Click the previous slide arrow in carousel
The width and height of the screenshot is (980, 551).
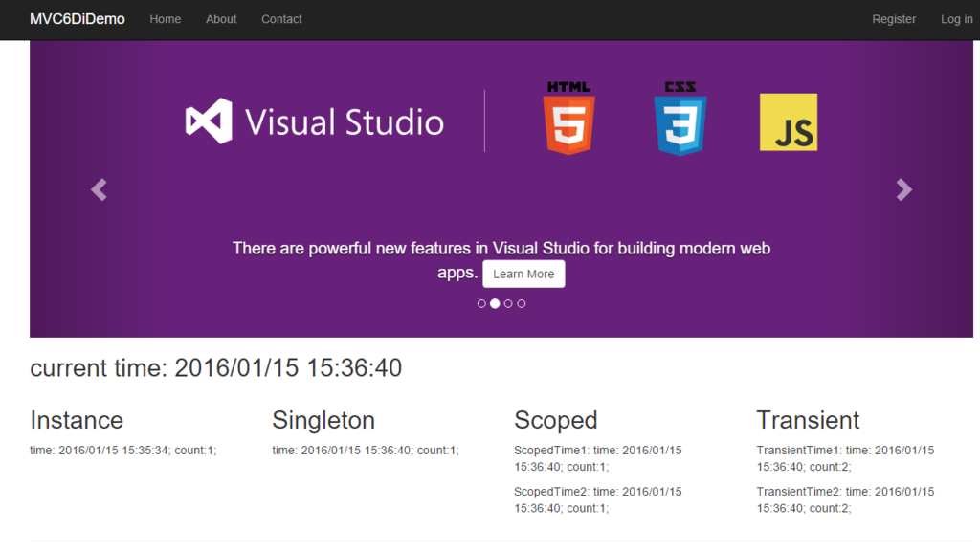click(100, 189)
